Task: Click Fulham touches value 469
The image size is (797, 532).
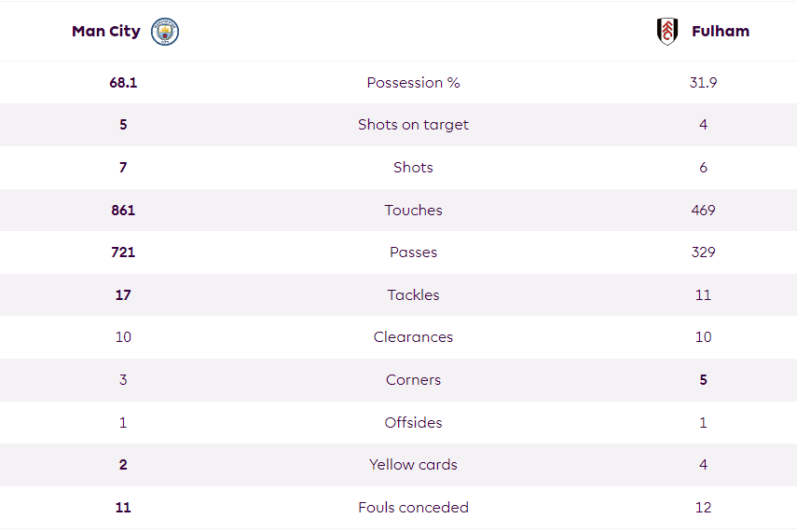Action: [703, 211]
